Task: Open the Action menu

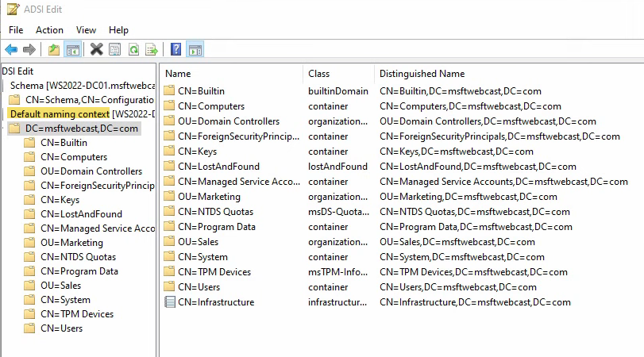Action: tap(49, 30)
